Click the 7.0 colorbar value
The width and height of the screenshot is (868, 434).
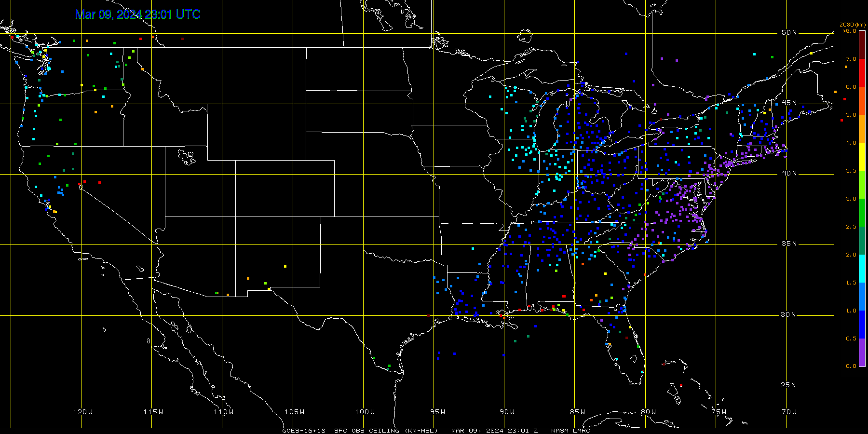[851, 59]
